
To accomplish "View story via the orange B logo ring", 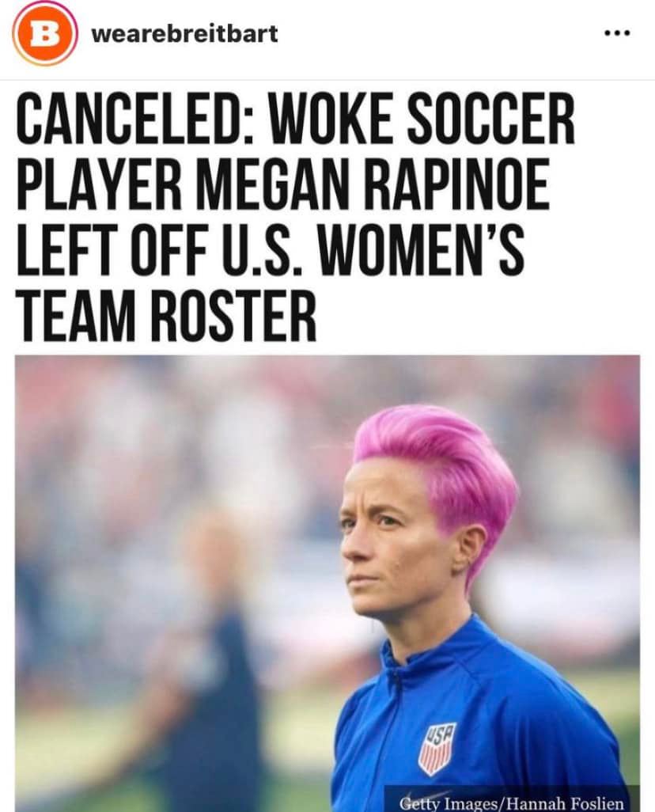I will pyautogui.click(x=45, y=33).
